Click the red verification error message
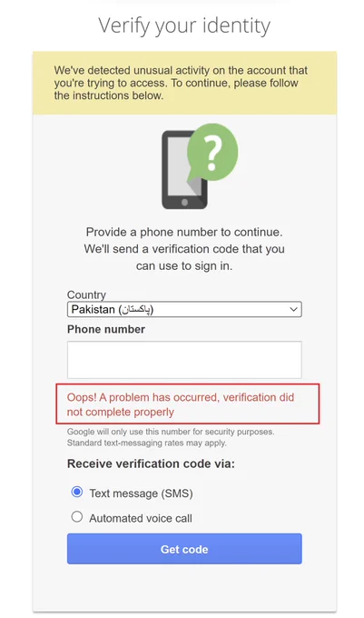364x618 pixels. pyautogui.click(x=188, y=404)
